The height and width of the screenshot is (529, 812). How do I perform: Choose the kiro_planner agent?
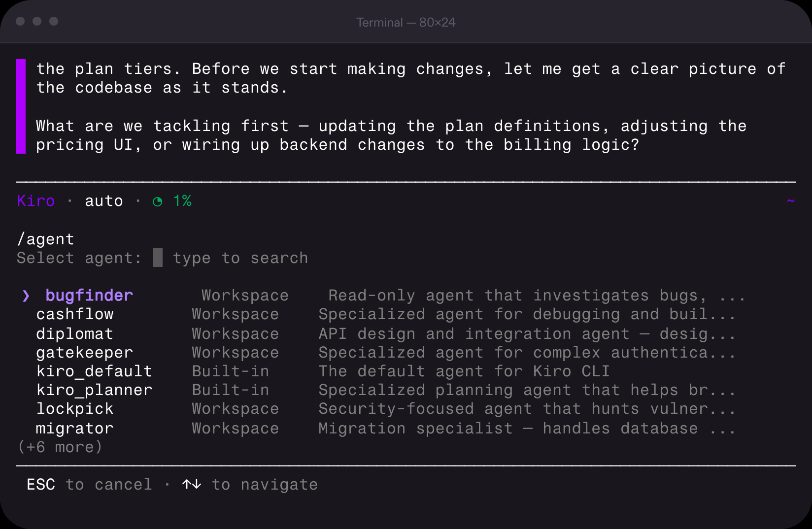[94, 390]
